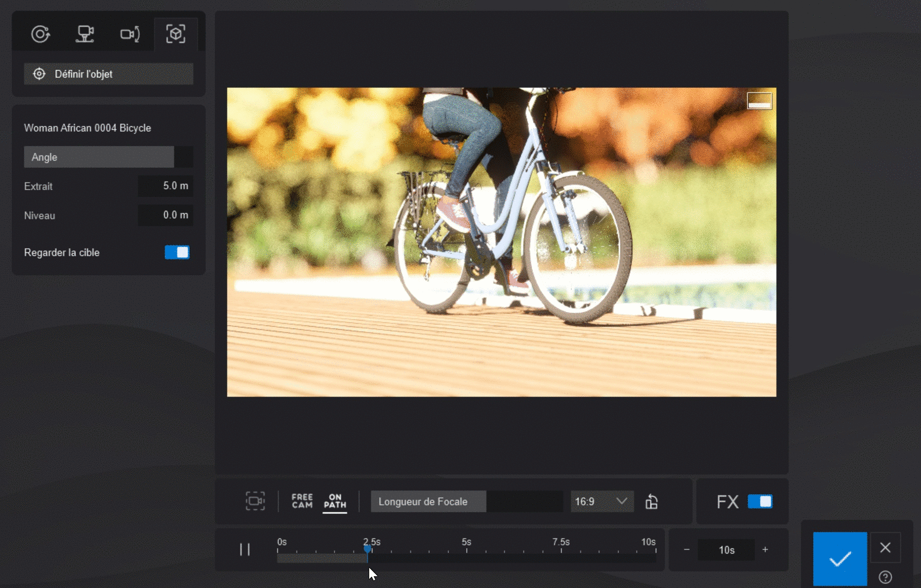
Task: Edit the Extrait 5.0 m value
Action: 166,186
